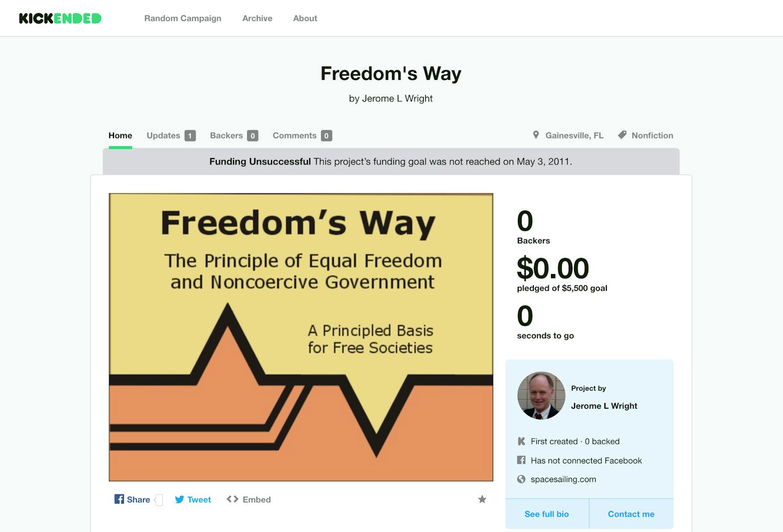Image resolution: width=783 pixels, height=532 pixels.
Task: Click the globe website icon
Action: click(521, 479)
